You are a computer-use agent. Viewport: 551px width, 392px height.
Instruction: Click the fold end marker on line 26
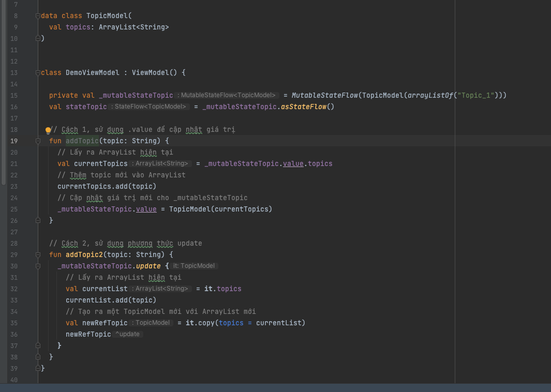click(38, 221)
